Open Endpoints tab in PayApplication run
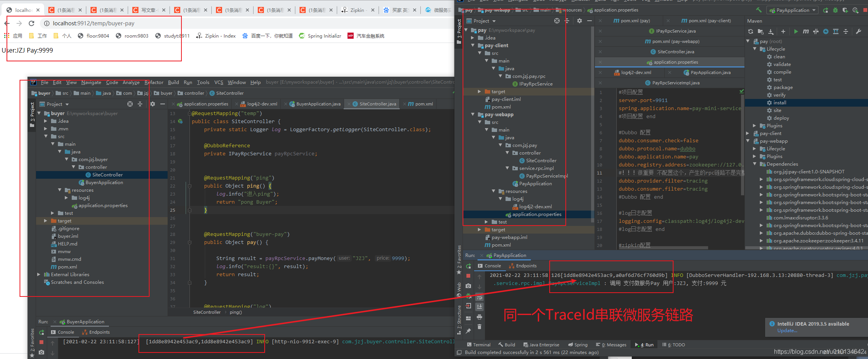 (x=522, y=266)
